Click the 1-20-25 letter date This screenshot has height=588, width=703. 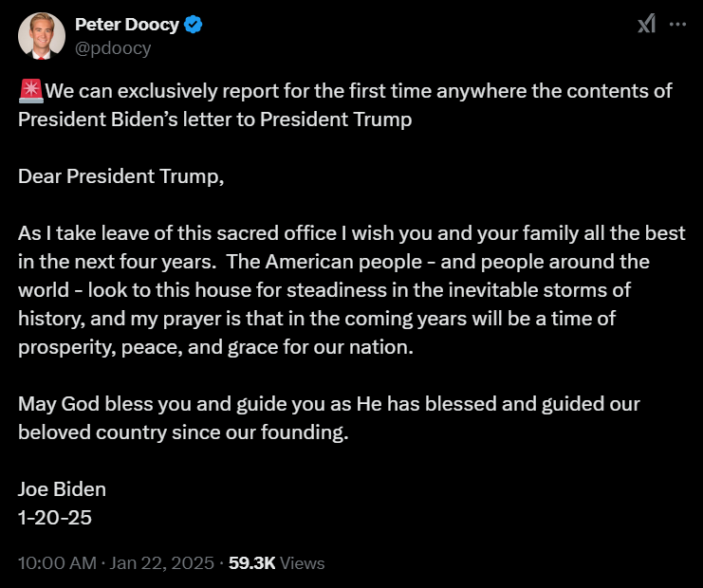click(55, 518)
